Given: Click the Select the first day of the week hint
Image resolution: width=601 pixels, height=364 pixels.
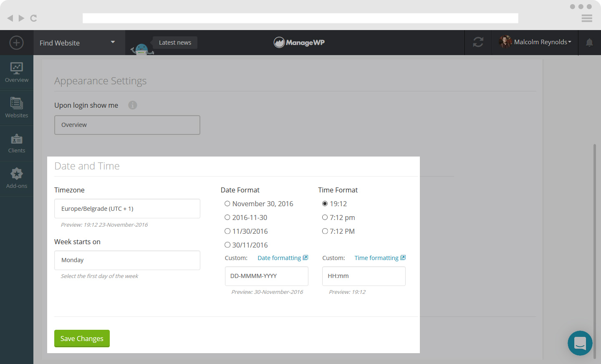Looking at the screenshot, I should point(99,276).
